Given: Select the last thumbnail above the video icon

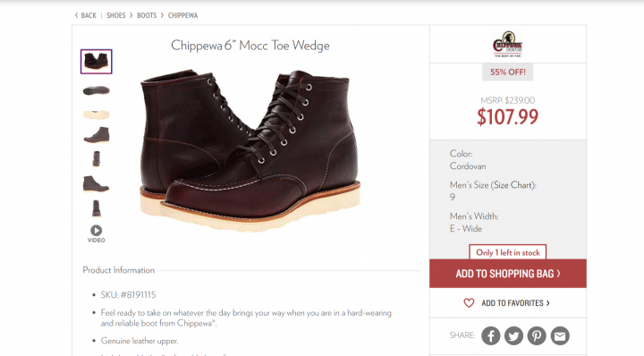Looking at the screenshot, I should coord(96,208).
